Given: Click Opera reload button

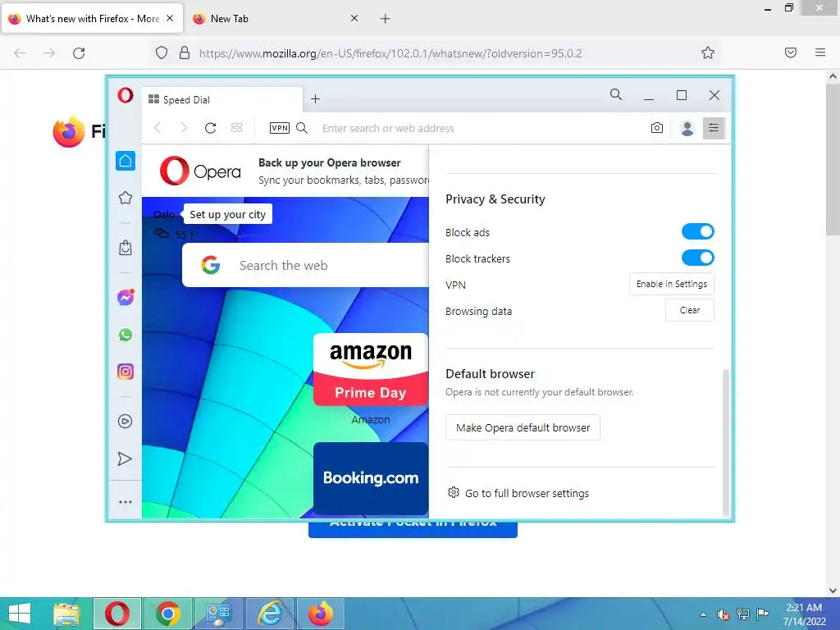Looking at the screenshot, I should pyautogui.click(x=211, y=128).
